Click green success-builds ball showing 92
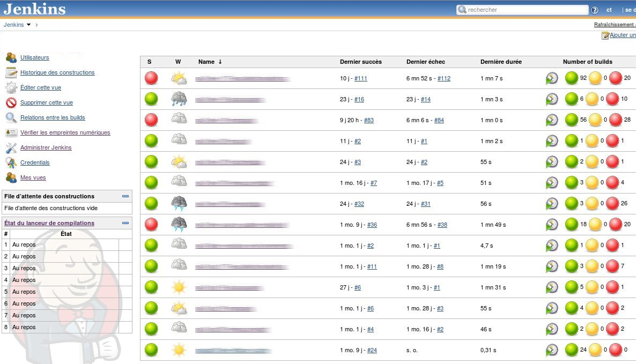This screenshot has width=636, height=364. coord(571,78)
